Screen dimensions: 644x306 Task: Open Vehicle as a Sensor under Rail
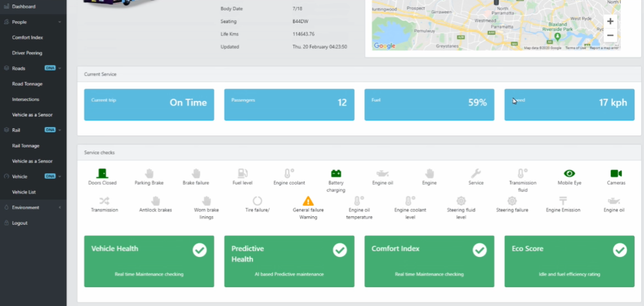click(x=32, y=161)
